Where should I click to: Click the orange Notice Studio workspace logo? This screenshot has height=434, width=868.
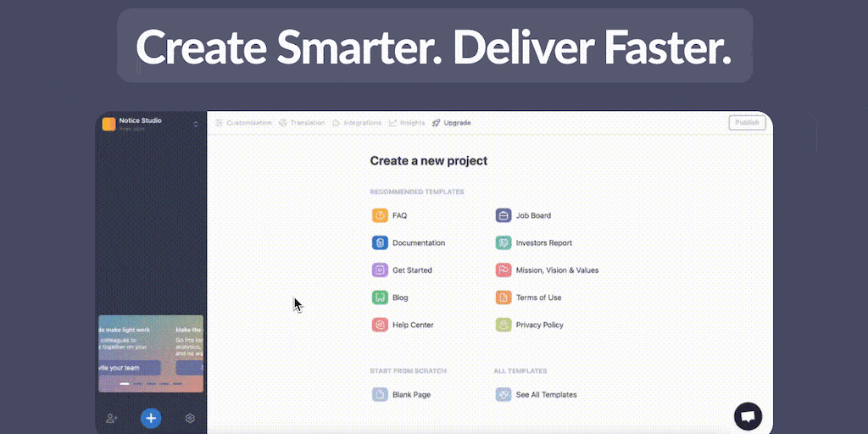tap(109, 124)
